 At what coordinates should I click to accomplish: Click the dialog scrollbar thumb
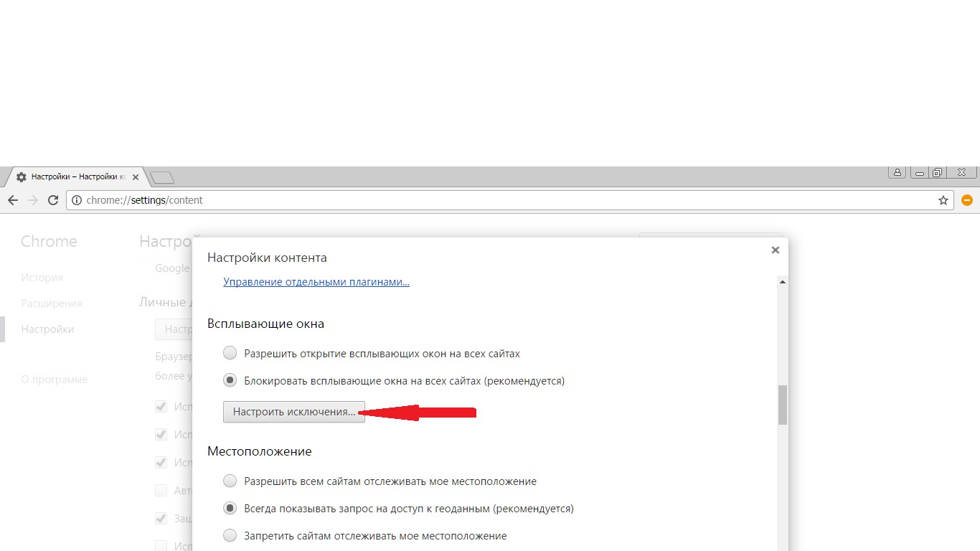tap(783, 405)
